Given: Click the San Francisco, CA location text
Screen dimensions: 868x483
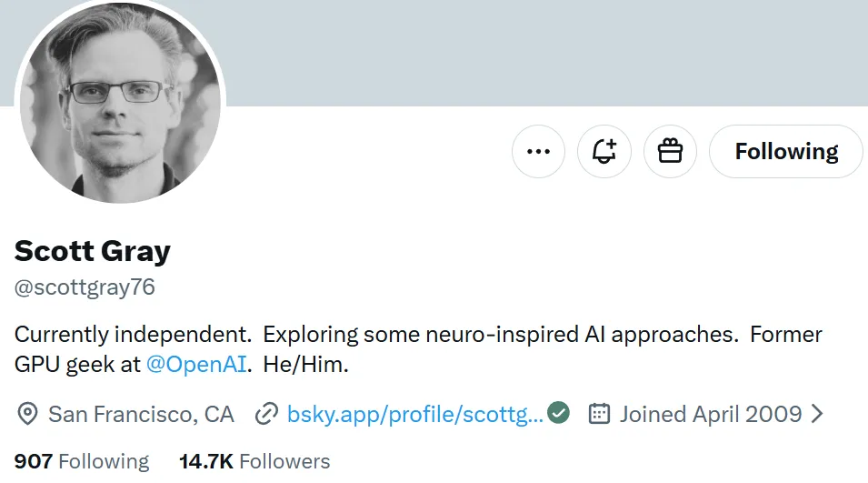Looking at the screenshot, I should tap(141, 414).
